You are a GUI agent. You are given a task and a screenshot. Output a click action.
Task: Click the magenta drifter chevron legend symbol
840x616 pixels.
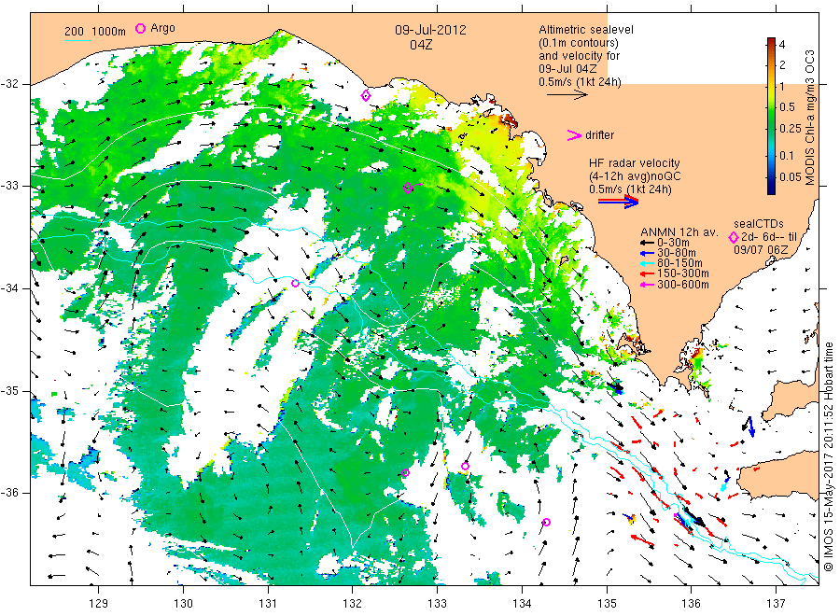(x=574, y=135)
